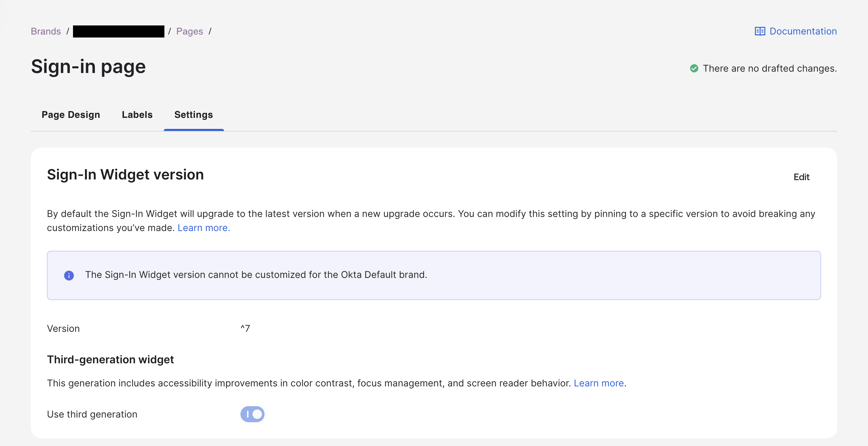Image resolution: width=868 pixels, height=446 pixels.
Task: Open the Brands breadcrumb link
Action: coord(46,31)
